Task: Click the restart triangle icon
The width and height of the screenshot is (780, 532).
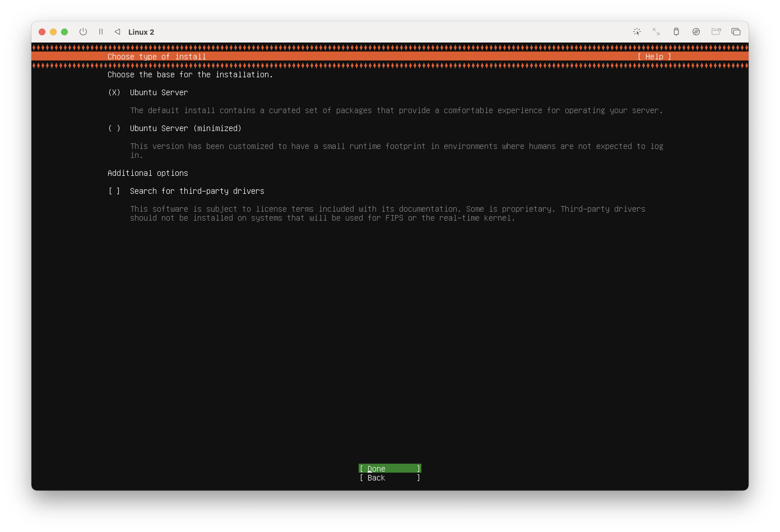Action: (117, 32)
